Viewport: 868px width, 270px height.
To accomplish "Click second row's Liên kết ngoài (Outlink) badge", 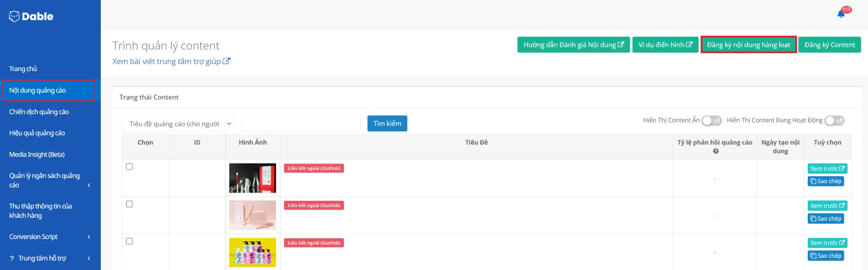I will 314,205.
